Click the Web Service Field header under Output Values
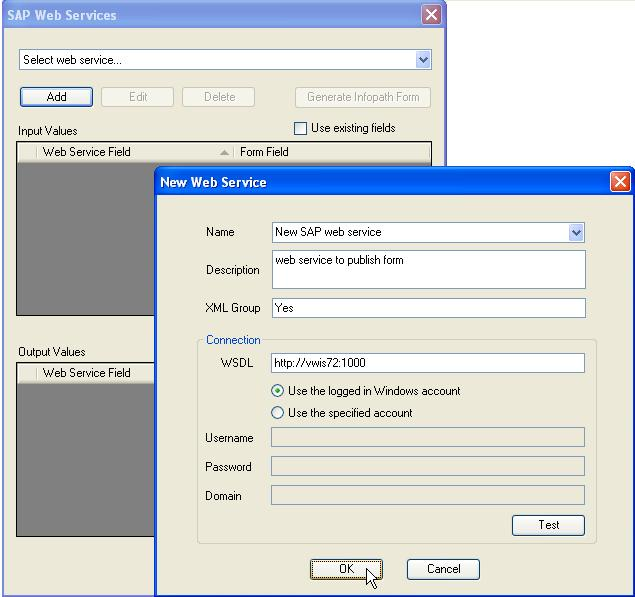The height and width of the screenshot is (597, 635). click(x=95, y=373)
